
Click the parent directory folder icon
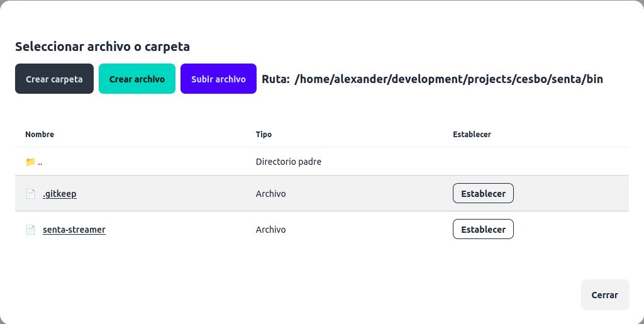(x=30, y=162)
